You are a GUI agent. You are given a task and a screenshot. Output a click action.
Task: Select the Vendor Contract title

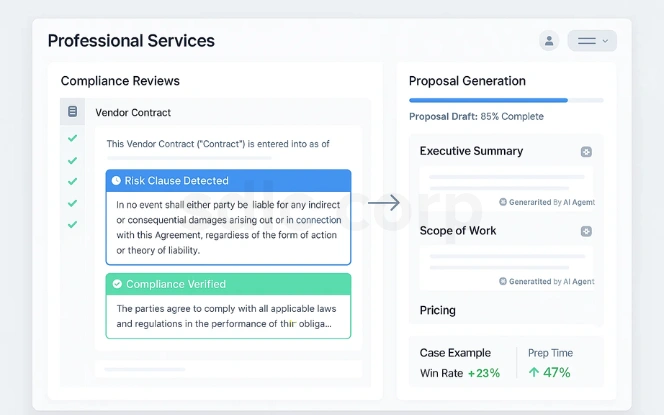(133, 113)
